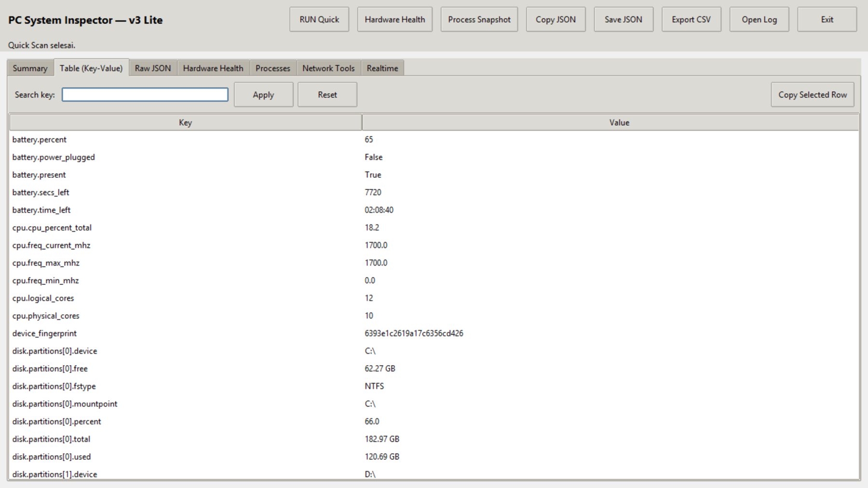Save JSON to a file

coord(623,19)
